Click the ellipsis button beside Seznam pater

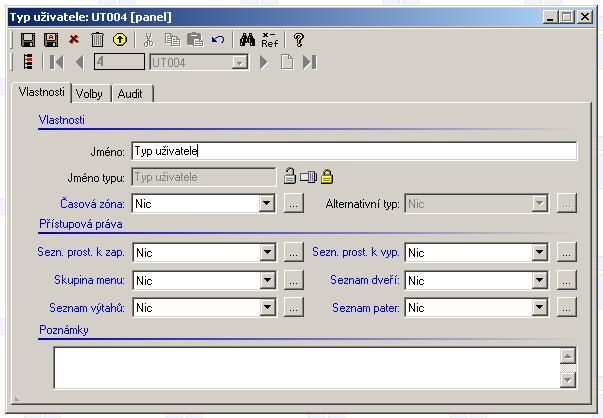[x=566, y=308]
